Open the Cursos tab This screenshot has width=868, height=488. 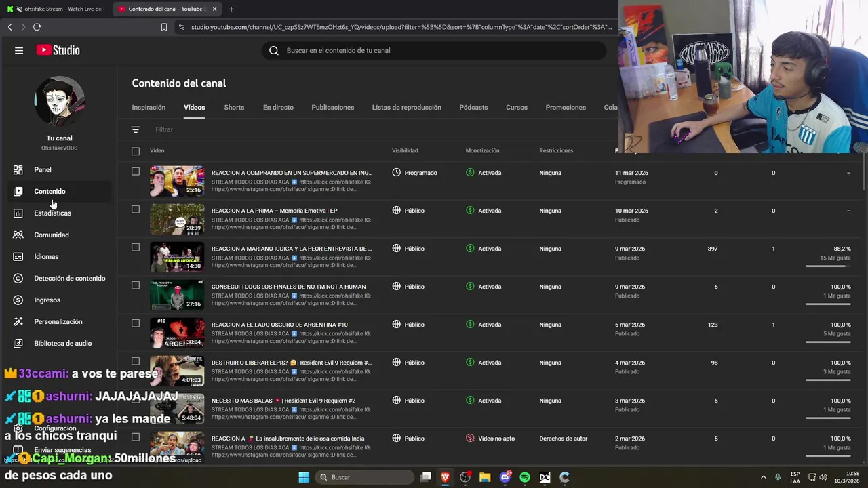coord(516,107)
